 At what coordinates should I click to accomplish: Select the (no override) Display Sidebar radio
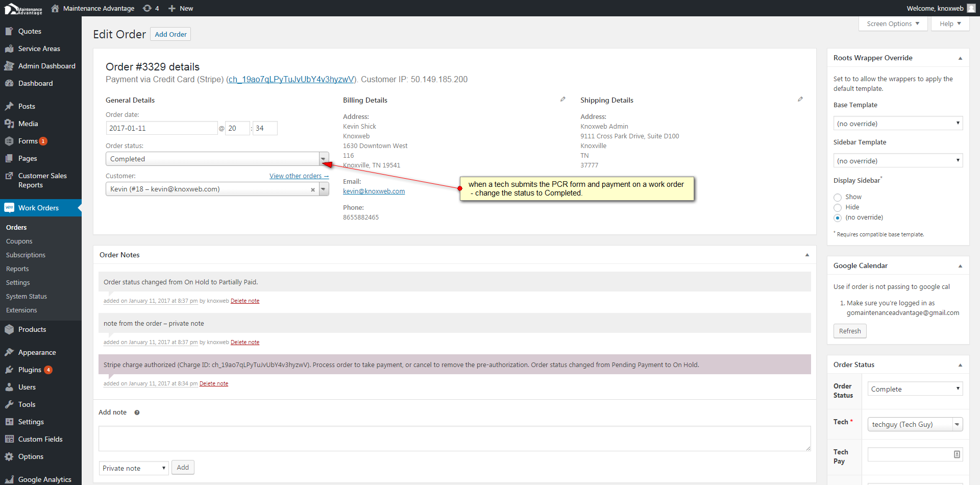pyautogui.click(x=838, y=218)
